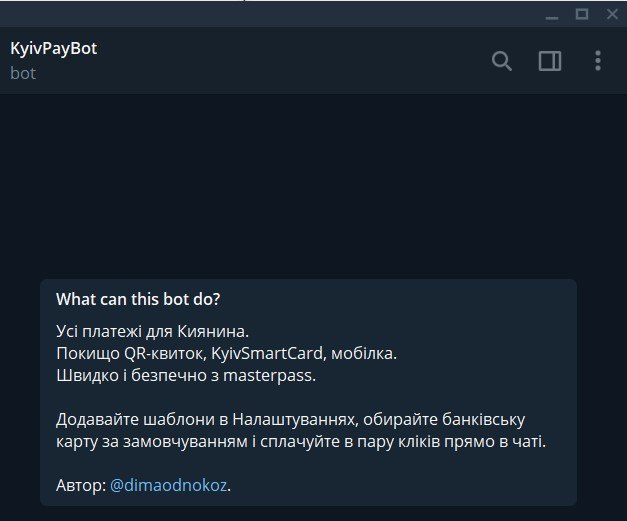The image size is (627, 521).
Task: Click the word 'KyivSmartCard' in the description
Action: click(267, 353)
